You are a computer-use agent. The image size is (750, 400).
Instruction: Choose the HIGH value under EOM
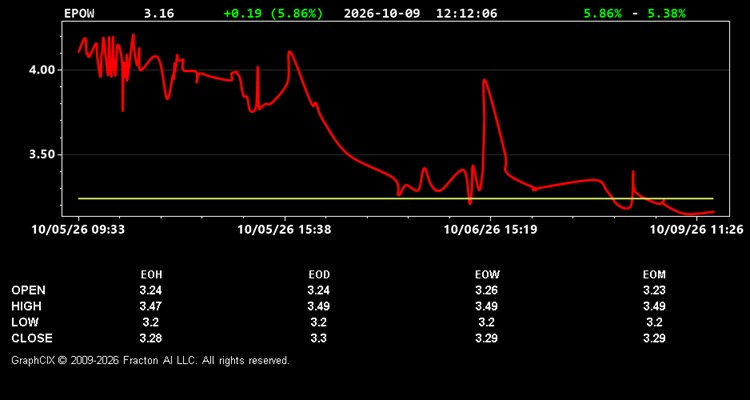tap(654, 306)
